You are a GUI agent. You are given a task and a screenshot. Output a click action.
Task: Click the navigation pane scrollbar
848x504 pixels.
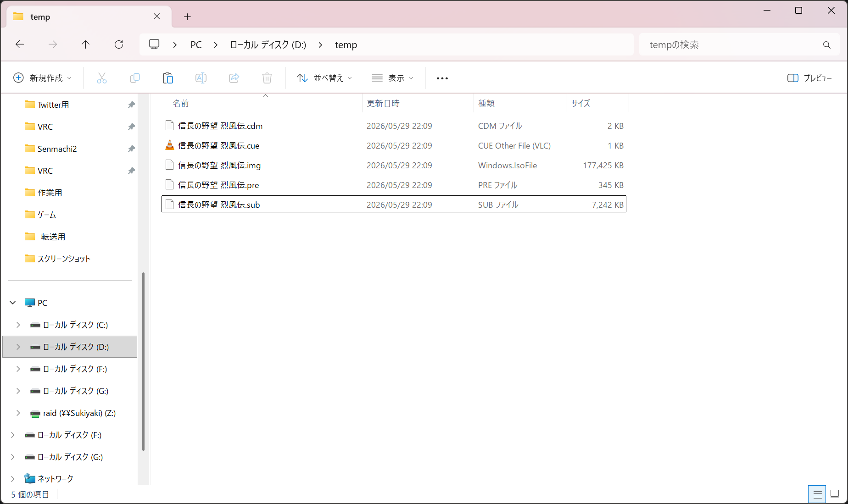tap(143, 361)
